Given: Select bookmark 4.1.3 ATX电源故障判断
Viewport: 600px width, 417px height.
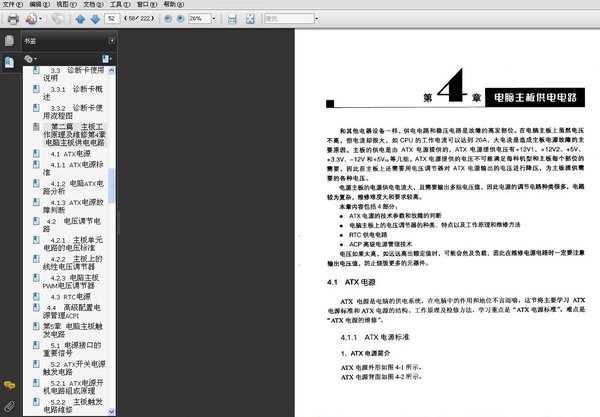Looking at the screenshot, I should point(73,206).
